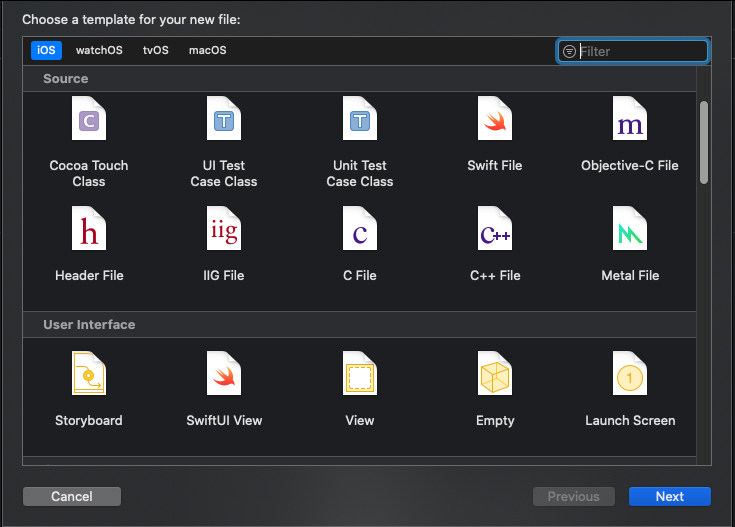Click the Source section header
Image resolution: width=735 pixels, height=527 pixels.
click(x=359, y=78)
